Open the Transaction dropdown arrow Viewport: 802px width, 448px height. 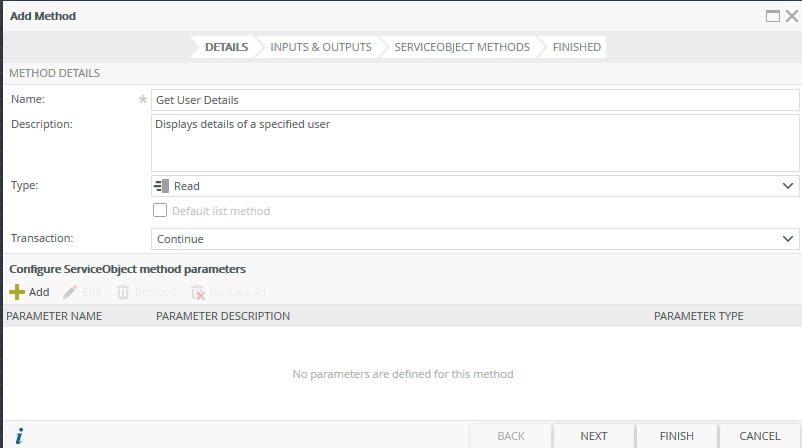click(787, 239)
